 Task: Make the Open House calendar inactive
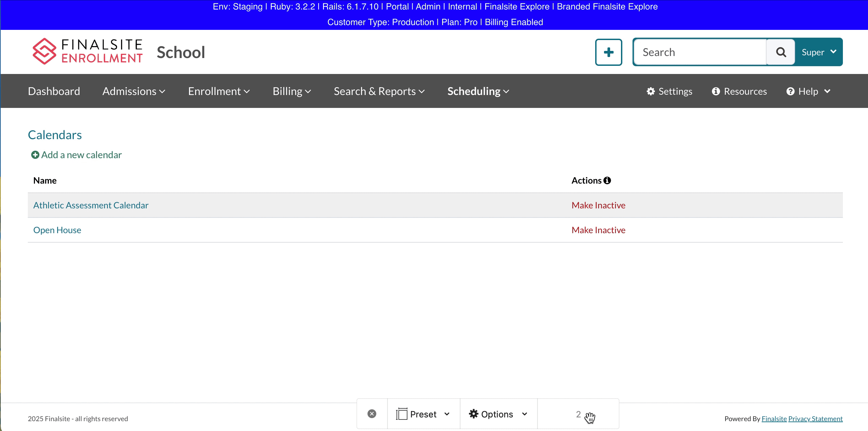(598, 230)
